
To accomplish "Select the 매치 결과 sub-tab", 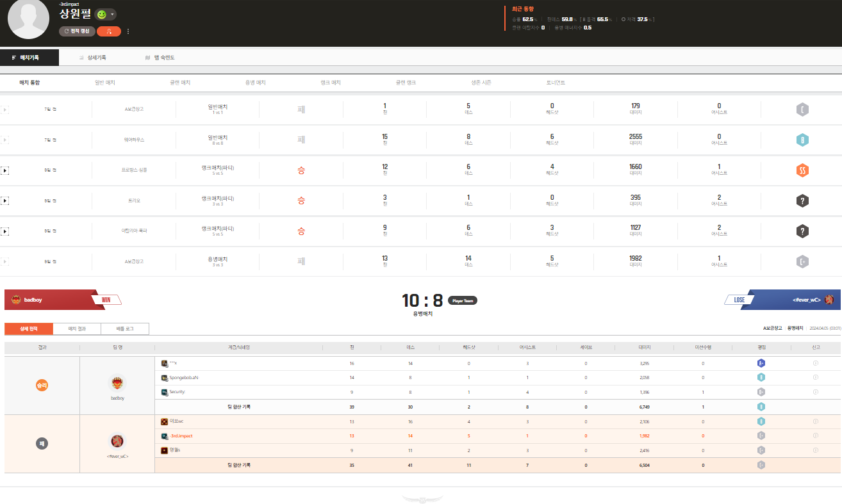I will click(76, 329).
